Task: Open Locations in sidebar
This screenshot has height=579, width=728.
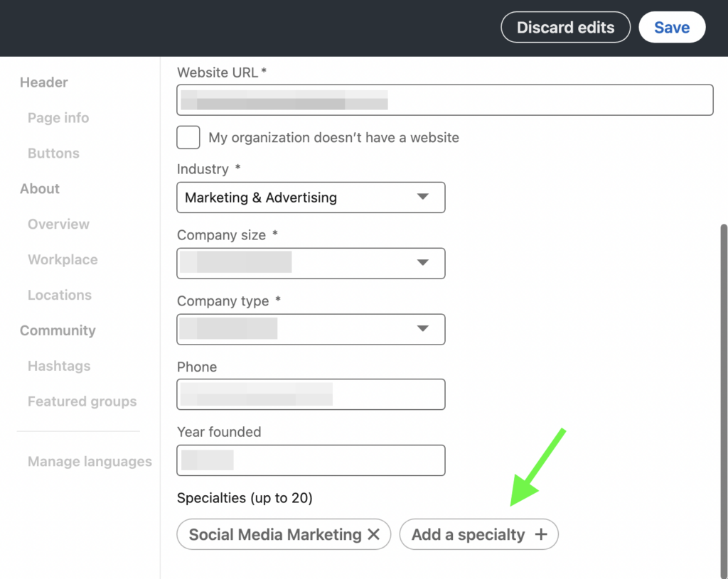Action: point(60,295)
